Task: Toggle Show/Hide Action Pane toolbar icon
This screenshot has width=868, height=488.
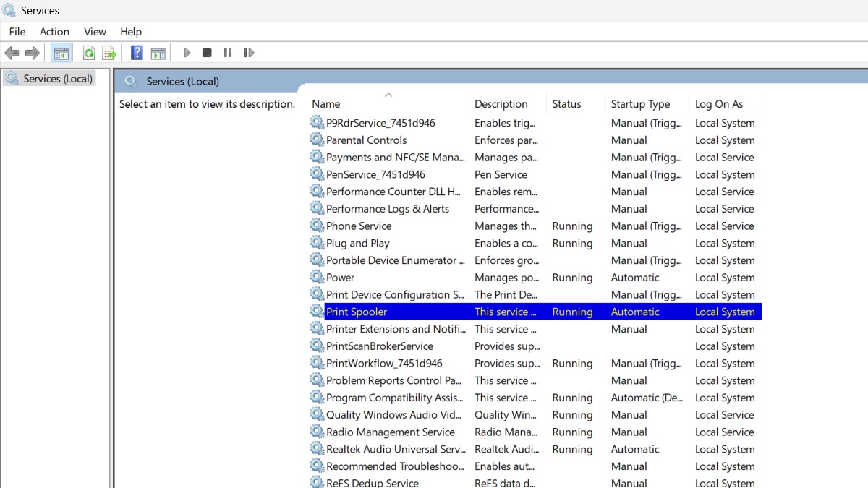Action: point(158,53)
